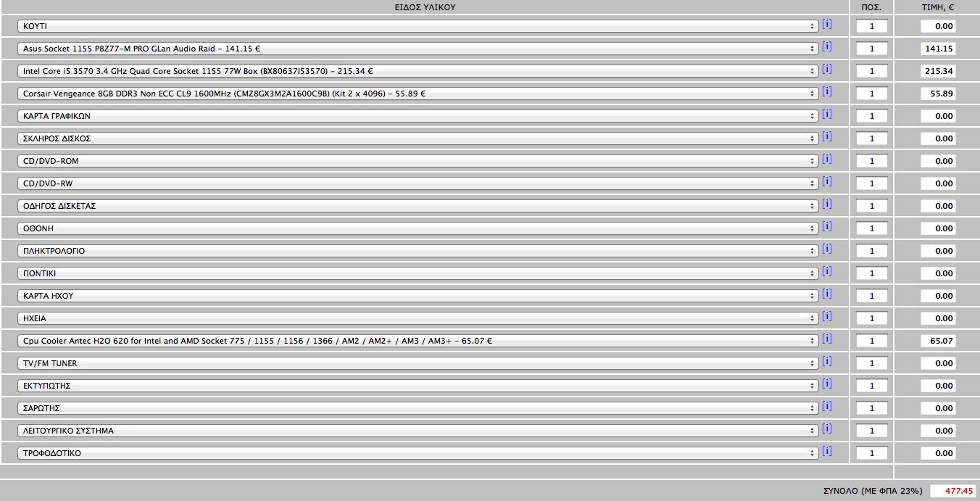Viewport: 980px width, 501px height.
Task: Expand the ΟΔΗΓΟΣ ΔΙΣΚΕΤΑΣ dropdown
Action: (418, 206)
